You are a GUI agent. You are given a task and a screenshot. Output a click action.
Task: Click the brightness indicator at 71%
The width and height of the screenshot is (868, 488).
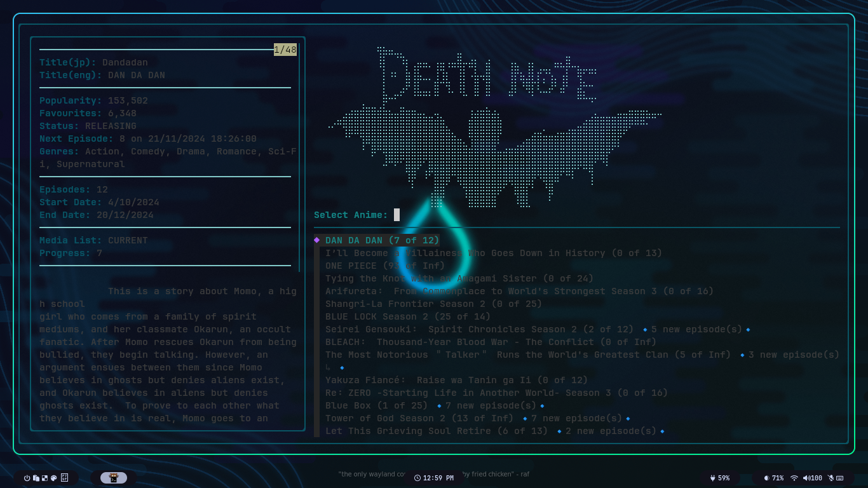pyautogui.click(x=773, y=478)
